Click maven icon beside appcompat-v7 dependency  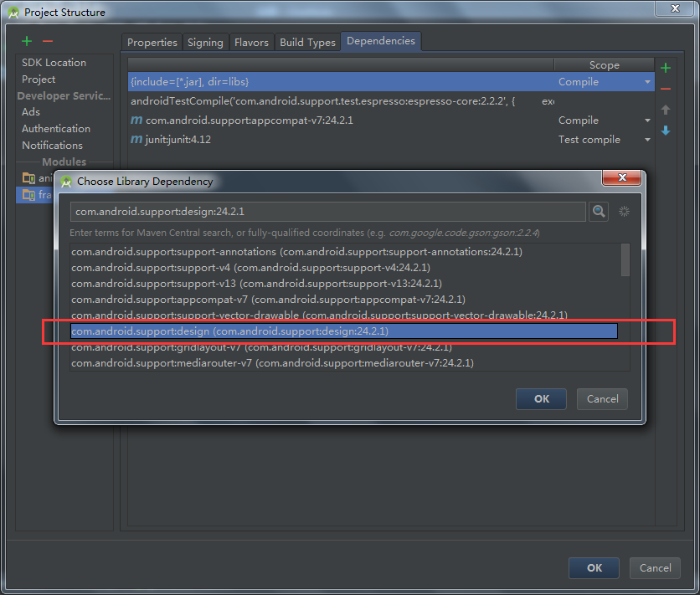136,120
